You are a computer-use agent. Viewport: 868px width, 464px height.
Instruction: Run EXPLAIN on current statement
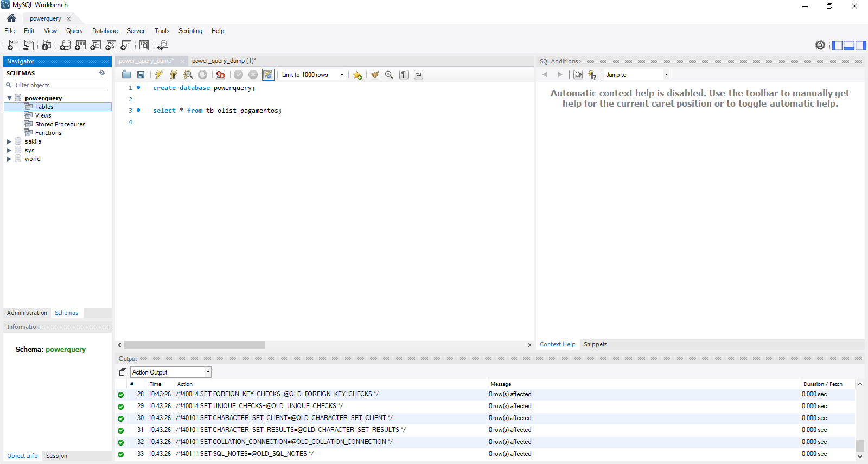[x=188, y=75]
